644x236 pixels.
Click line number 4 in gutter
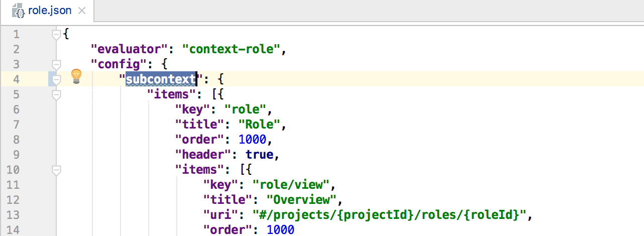17,79
